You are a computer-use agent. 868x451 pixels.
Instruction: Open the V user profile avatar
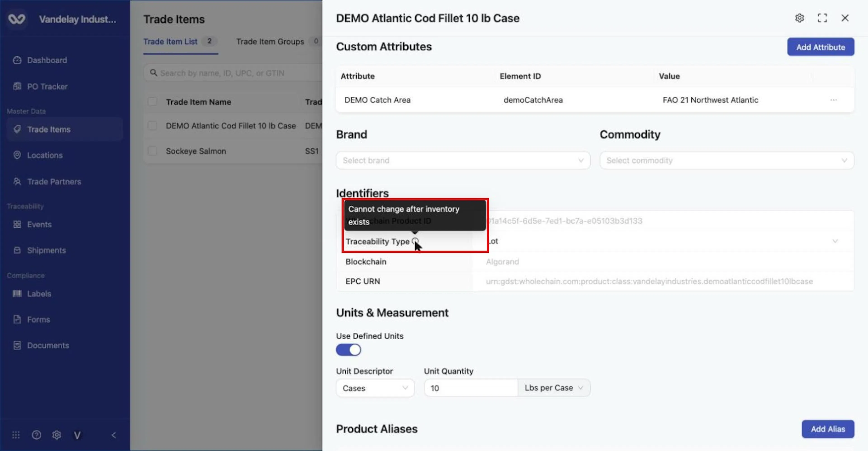77,435
